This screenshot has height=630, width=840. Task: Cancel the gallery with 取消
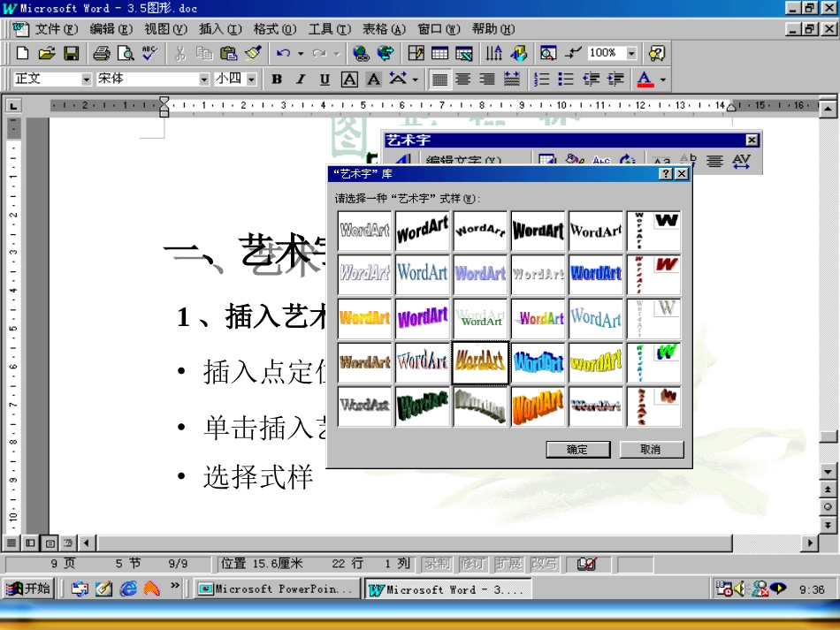pyautogui.click(x=652, y=449)
